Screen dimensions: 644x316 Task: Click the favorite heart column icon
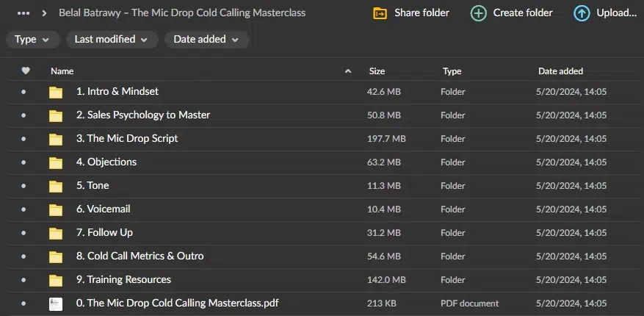[x=26, y=71]
